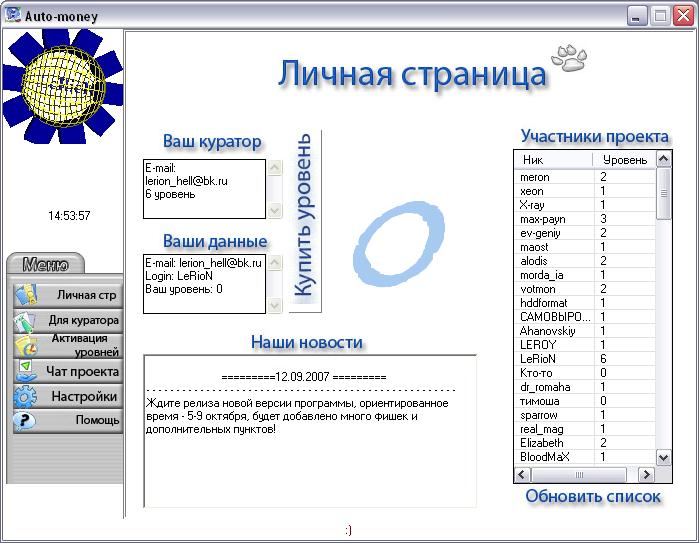Select participant row morda_ia
The width and height of the screenshot is (699, 543).
(x=585, y=275)
